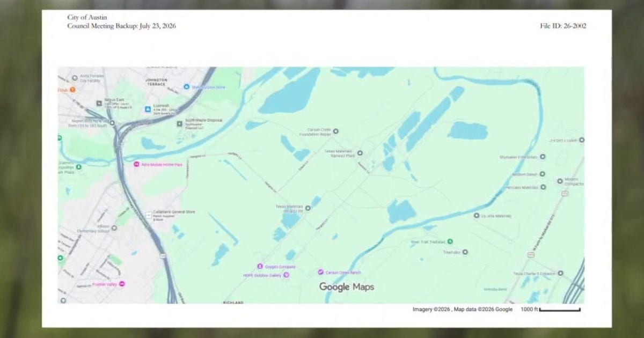The width and height of the screenshot is (644, 338).
Task: Open the Shumaker Enterprises map marker
Action: [x=543, y=157]
